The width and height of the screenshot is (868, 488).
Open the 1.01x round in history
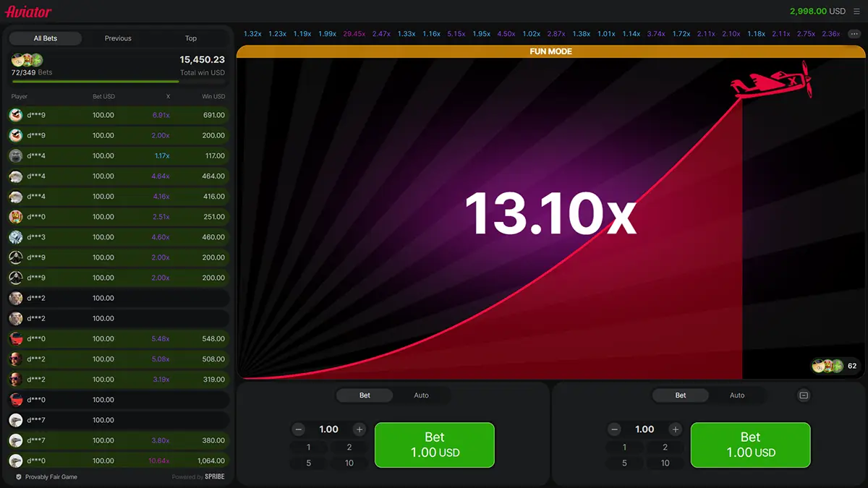(x=606, y=34)
